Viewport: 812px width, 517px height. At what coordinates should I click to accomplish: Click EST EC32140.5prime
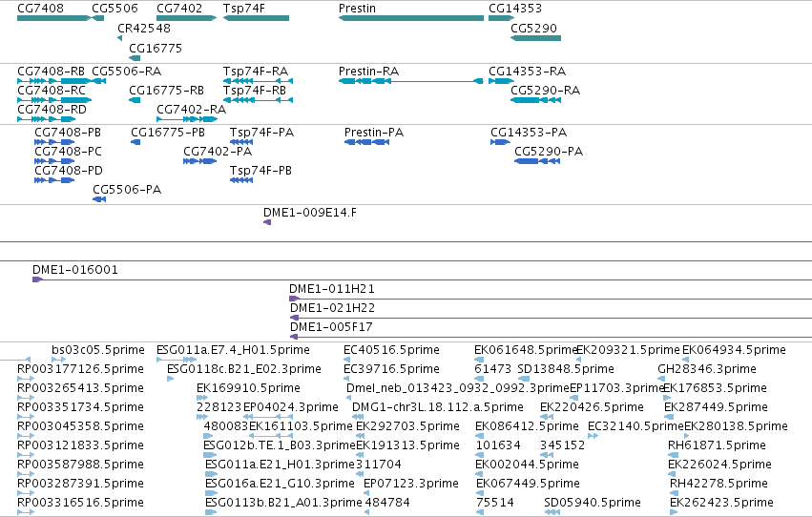click(635, 427)
